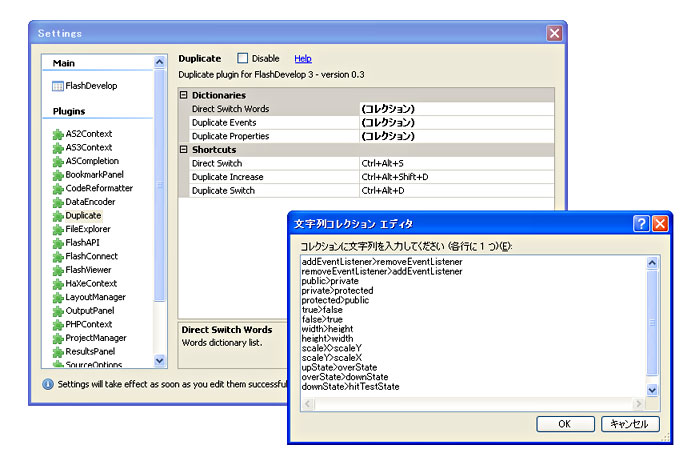
Task: Select ASCompletion in the plugins list
Action: coord(92,161)
